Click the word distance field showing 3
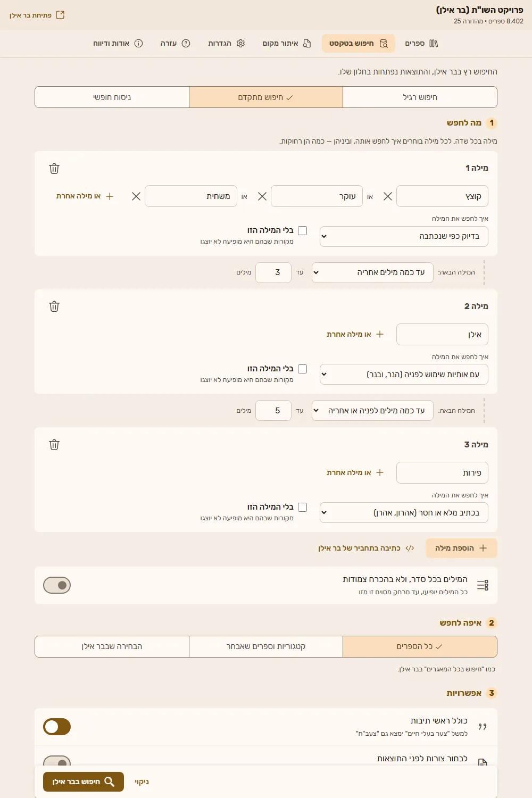The image size is (532, 798). [273, 272]
